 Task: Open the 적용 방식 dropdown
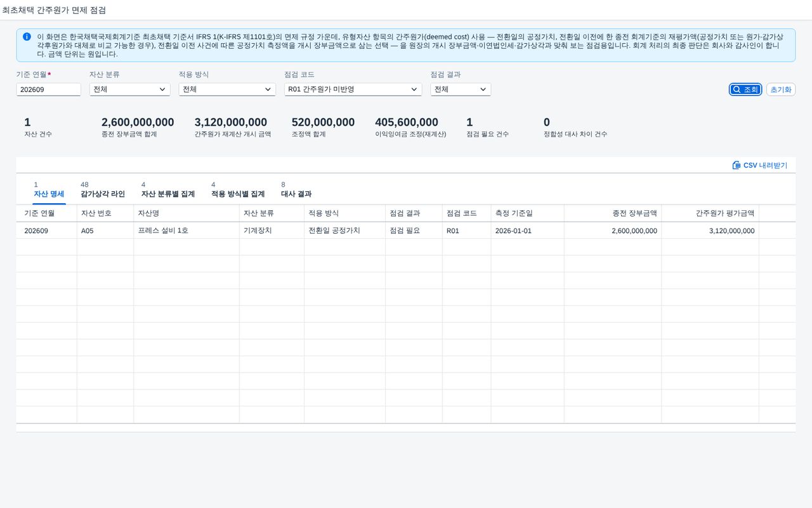[227, 90]
